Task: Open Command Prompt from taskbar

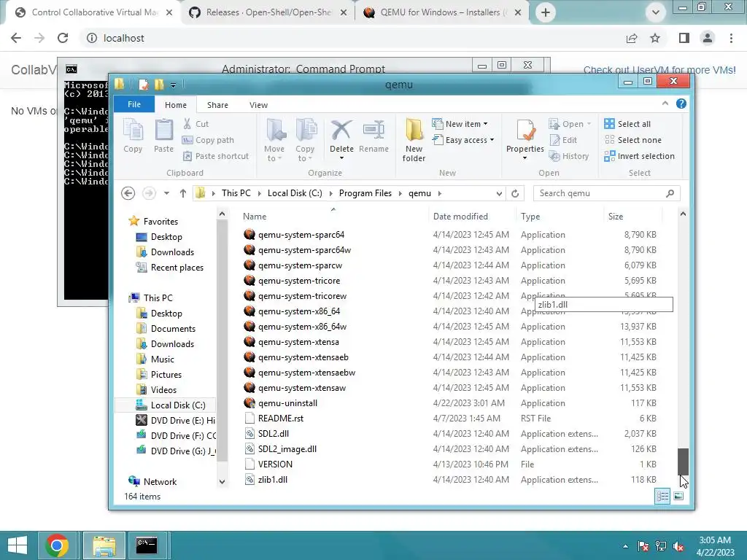Action: pyautogui.click(x=146, y=545)
